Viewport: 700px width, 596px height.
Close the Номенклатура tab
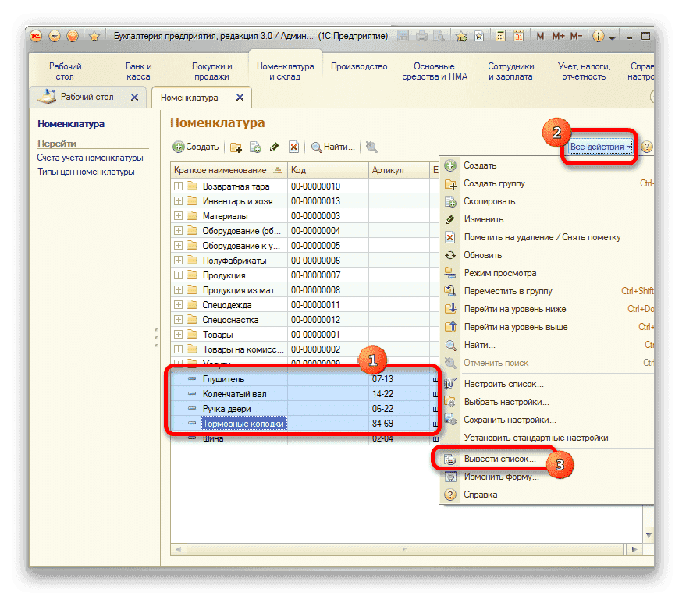coord(240,98)
